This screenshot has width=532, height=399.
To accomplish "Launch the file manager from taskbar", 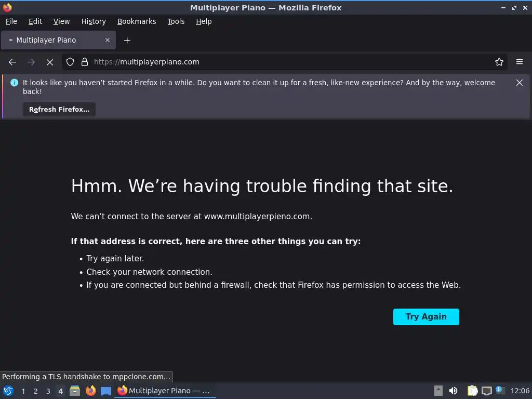I will point(75,391).
